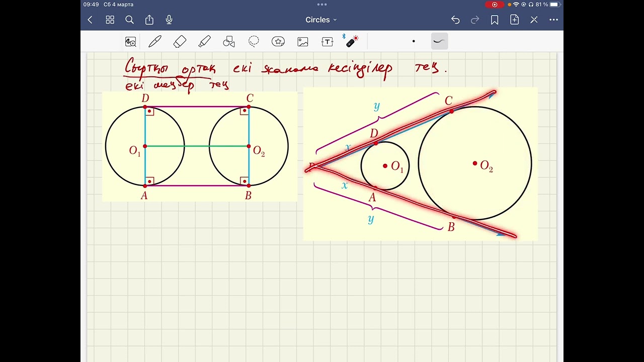Add a new page
This screenshot has height=362, width=644.
click(514, 20)
